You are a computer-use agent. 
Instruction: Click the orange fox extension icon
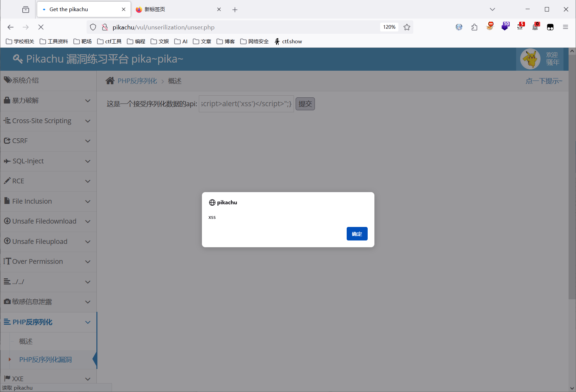pyautogui.click(x=490, y=26)
